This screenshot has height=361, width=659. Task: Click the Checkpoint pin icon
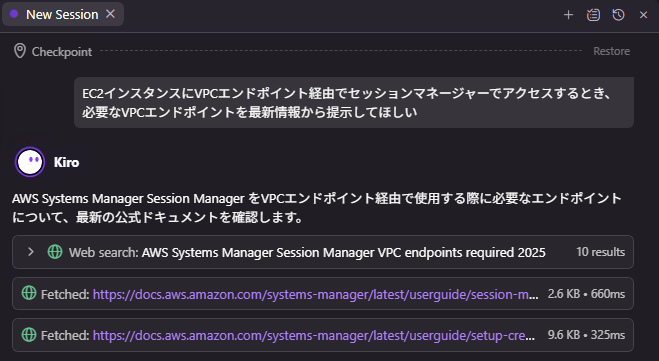[x=20, y=51]
